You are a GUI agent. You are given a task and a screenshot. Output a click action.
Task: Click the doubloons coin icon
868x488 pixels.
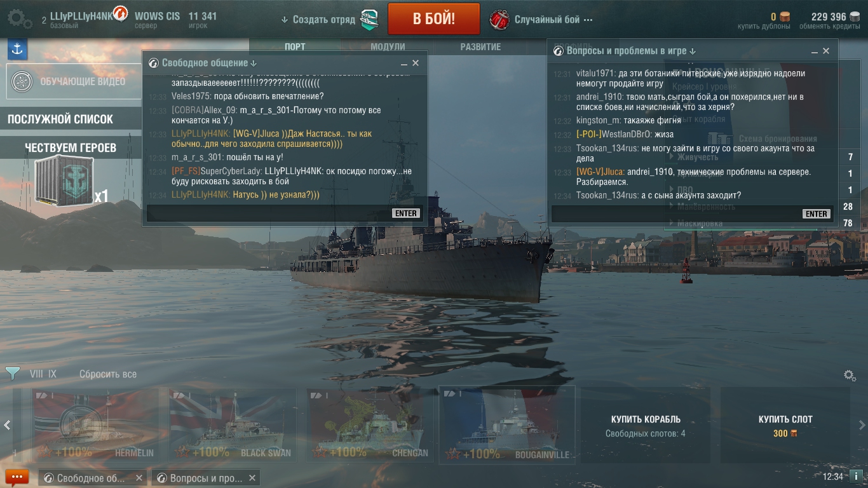[x=785, y=17]
